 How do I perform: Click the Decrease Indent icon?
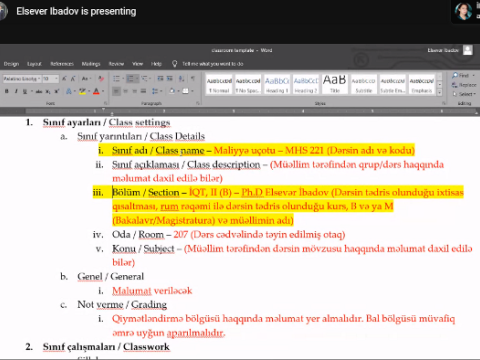pyautogui.click(x=160, y=79)
